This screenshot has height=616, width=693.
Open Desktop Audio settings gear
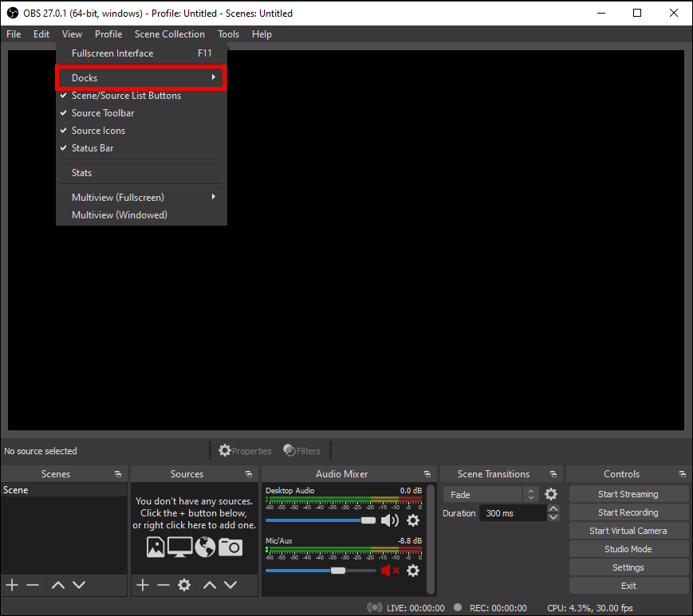click(413, 520)
